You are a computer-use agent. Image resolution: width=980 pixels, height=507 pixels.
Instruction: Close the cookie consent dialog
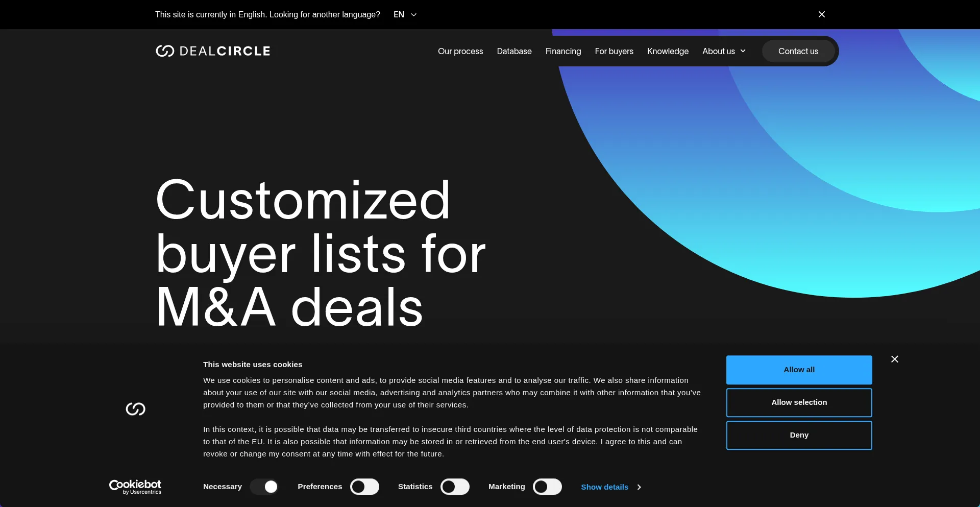(894, 359)
